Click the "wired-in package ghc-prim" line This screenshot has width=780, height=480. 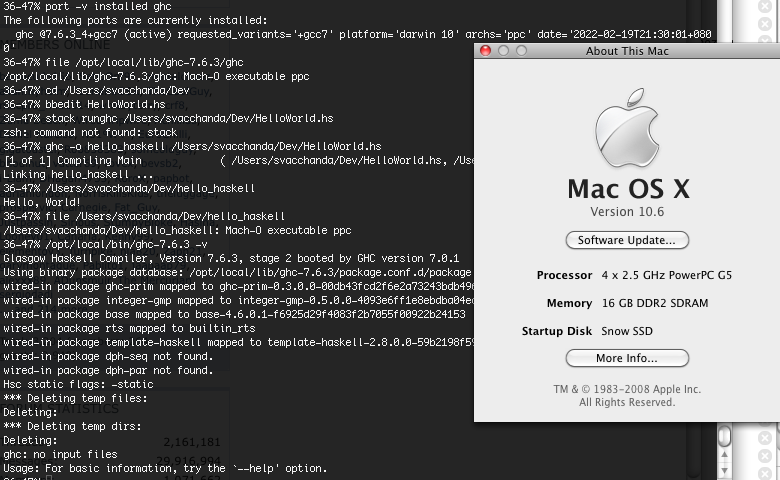239,287
